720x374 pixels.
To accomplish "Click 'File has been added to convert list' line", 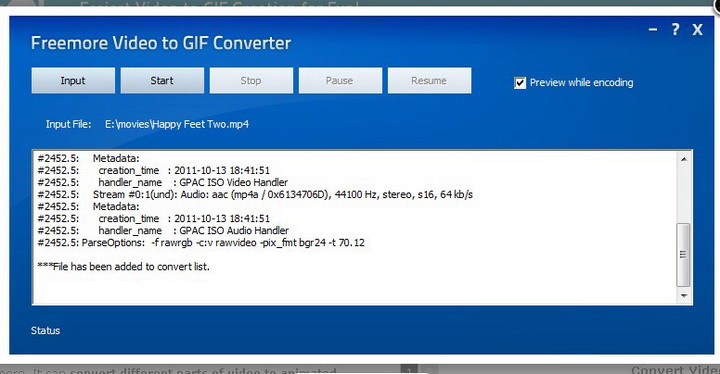I will (124, 266).
